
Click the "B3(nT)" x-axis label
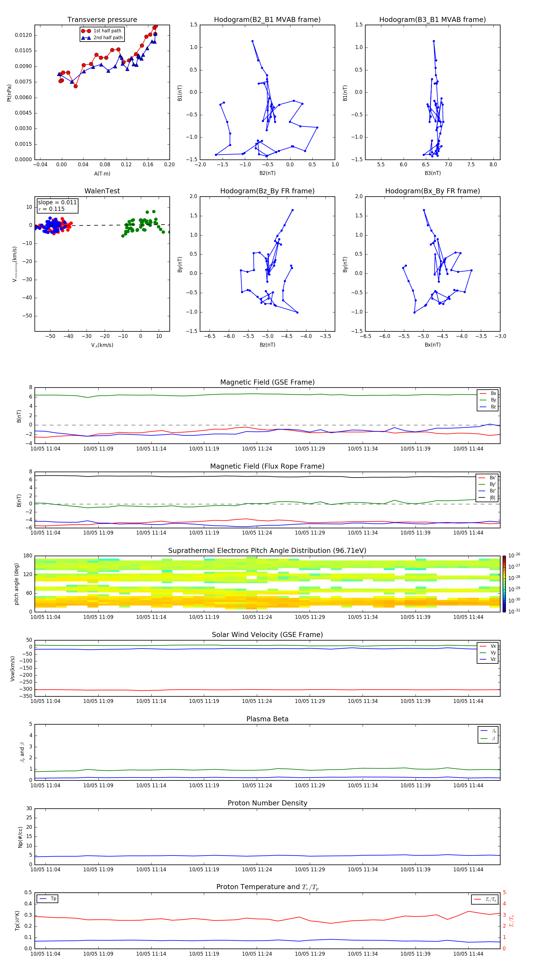432,173
